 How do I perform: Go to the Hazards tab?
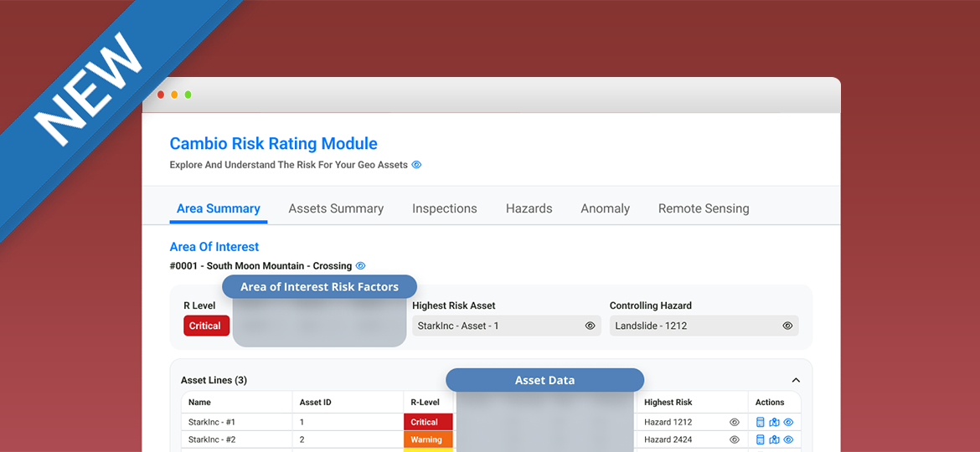click(529, 208)
